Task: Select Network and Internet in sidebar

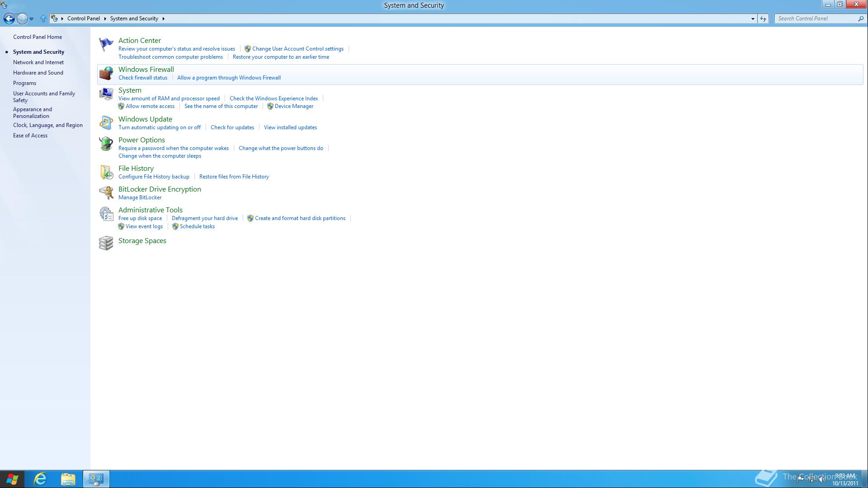Action: pyautogui.click(x=38, y=62)
